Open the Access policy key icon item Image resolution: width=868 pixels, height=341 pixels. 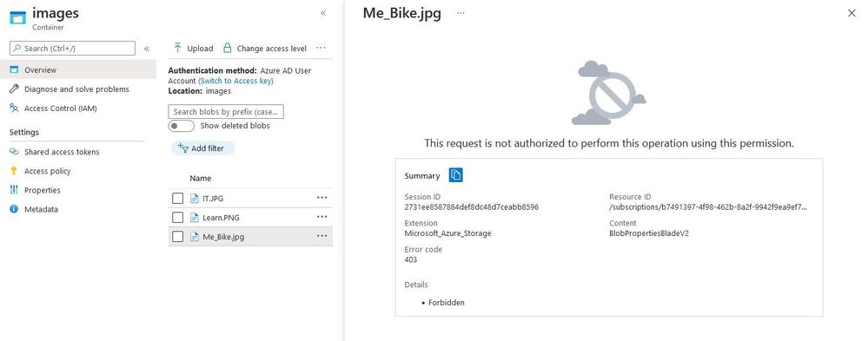tap(14, 171)
